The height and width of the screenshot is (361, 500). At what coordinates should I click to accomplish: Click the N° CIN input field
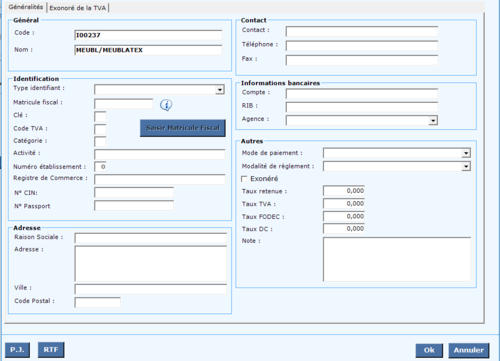pos(134,193)
